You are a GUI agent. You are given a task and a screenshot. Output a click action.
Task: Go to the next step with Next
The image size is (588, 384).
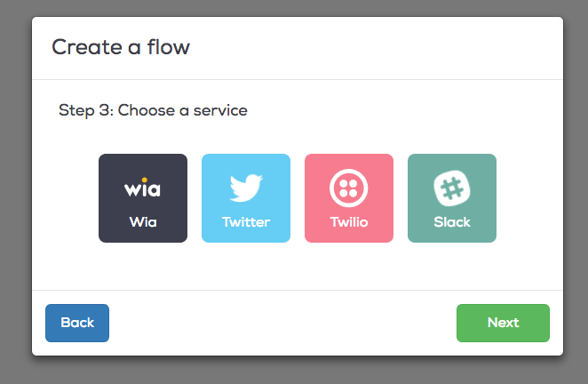pyautogui.click(x=503, y=323)
